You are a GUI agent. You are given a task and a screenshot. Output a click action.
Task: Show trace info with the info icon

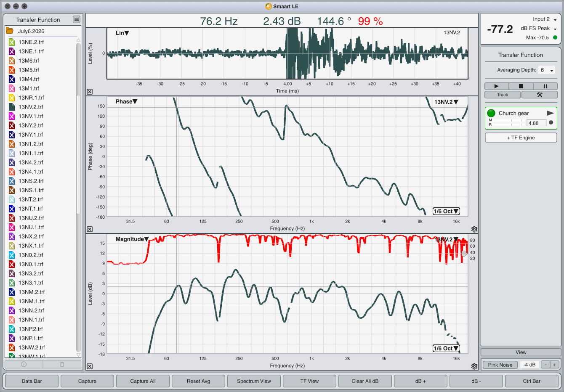24,364
